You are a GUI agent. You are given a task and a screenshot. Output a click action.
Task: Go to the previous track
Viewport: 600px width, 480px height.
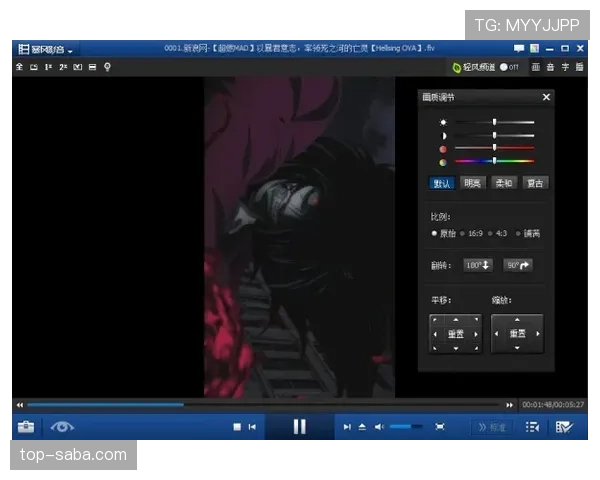coord(252,427)
